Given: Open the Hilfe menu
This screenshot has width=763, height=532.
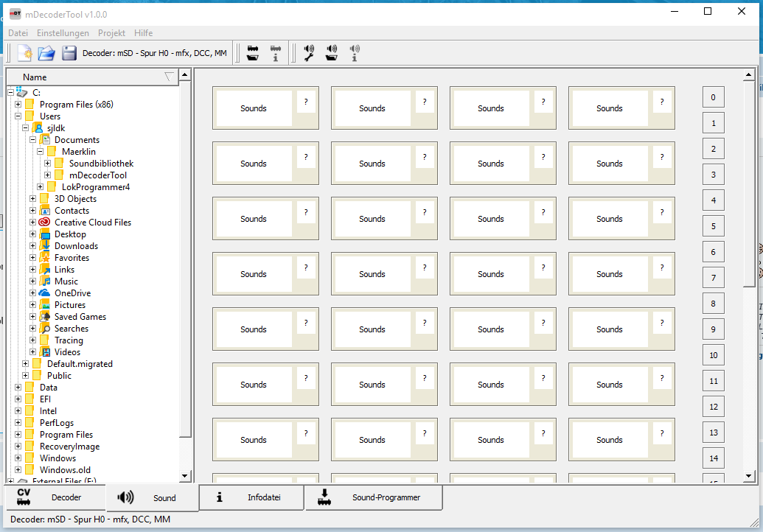Looking at the screenshot, I should click(144, 33).
